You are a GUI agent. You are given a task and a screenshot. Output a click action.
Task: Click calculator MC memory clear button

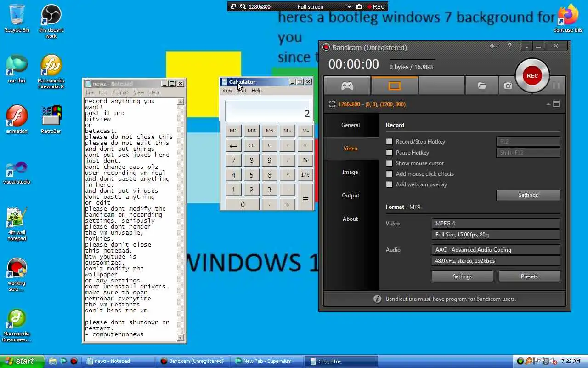point(233,131)
